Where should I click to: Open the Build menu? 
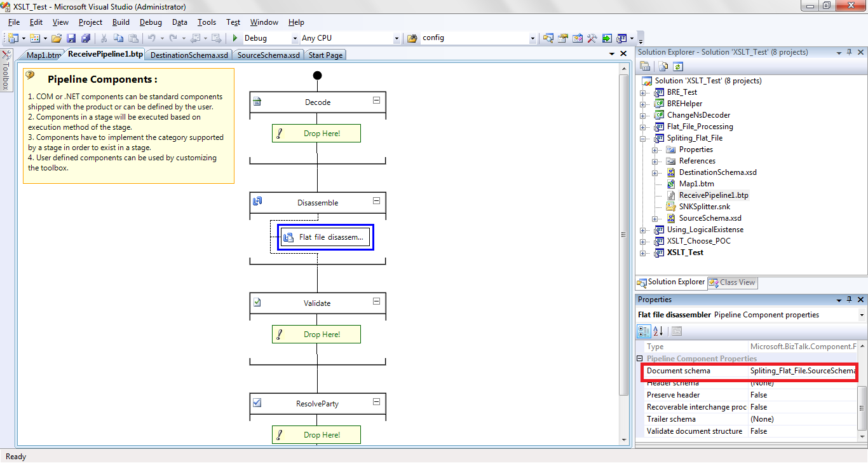[120, 22]
